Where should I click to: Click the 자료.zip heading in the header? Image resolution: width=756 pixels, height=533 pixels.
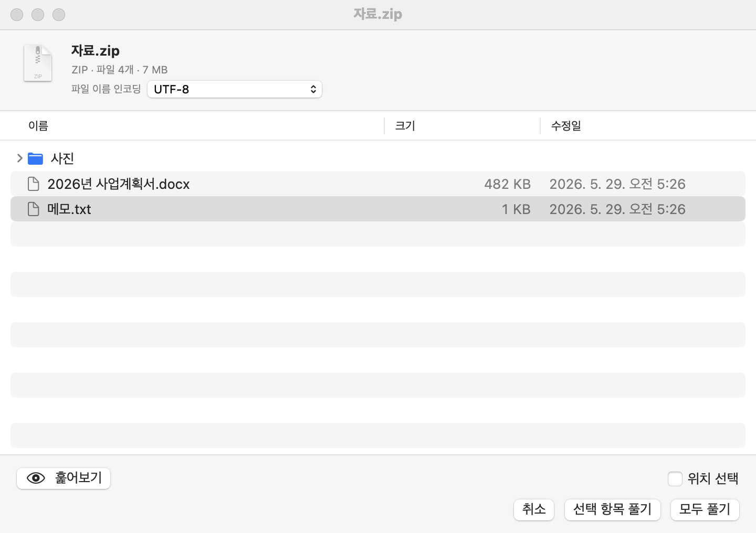click(96, 51)
